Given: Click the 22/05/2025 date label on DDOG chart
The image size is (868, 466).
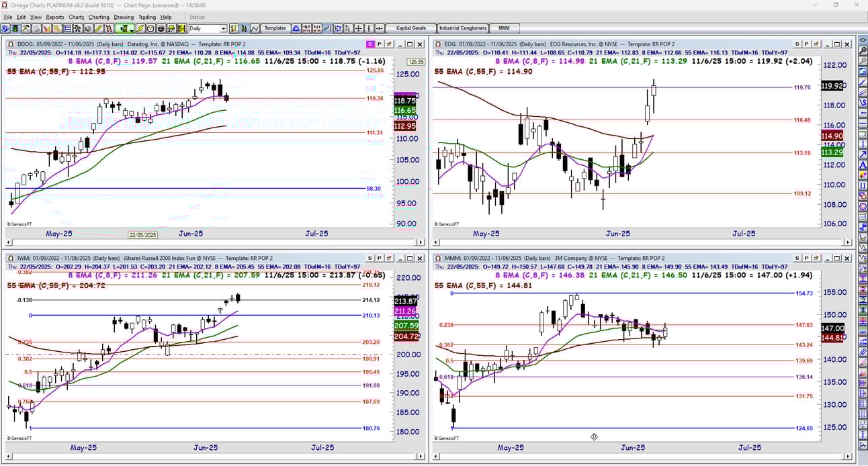Looking at the screenshot, I should (x=142, y=235).
